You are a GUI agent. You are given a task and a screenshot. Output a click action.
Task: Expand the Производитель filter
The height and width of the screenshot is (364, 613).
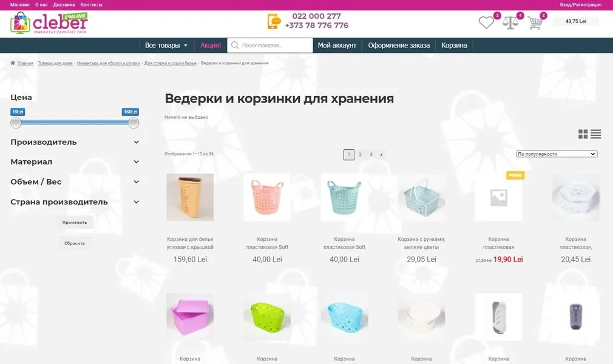[74, 143]
